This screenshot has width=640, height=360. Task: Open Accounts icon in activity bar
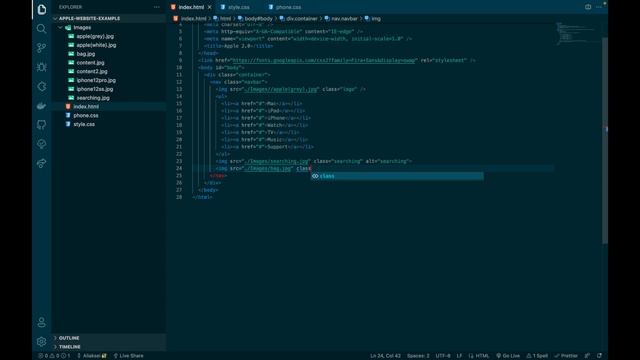[x=42, y=322]
